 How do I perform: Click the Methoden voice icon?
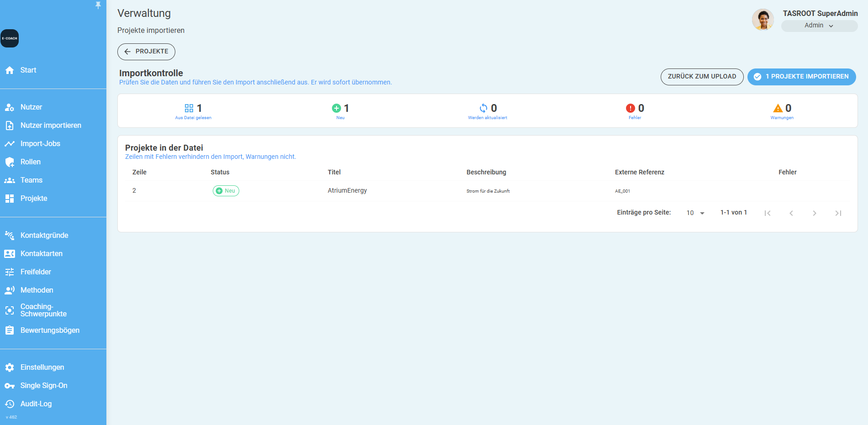10,290
